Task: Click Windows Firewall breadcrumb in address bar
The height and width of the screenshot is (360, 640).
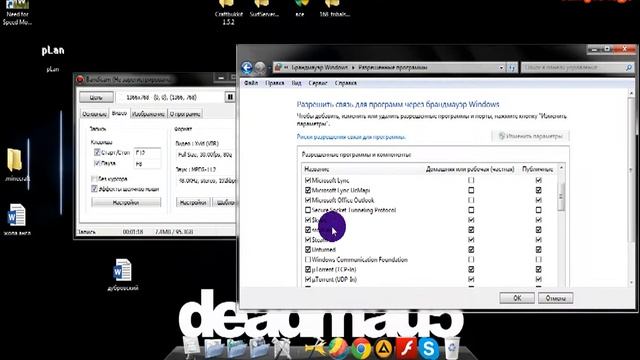Action: click(x=320, y=67)
